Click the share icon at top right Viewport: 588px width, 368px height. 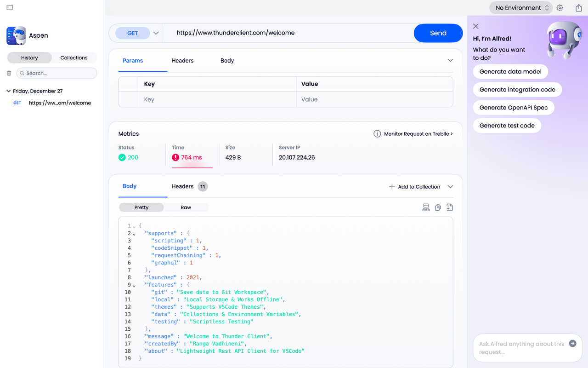[579, 8]
